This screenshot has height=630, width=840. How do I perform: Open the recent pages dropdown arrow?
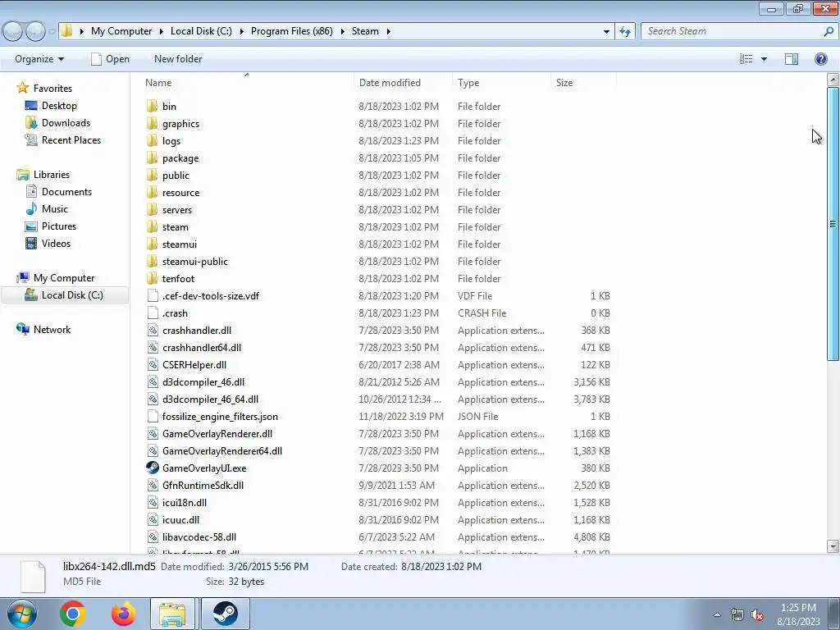tap(52, 32)
